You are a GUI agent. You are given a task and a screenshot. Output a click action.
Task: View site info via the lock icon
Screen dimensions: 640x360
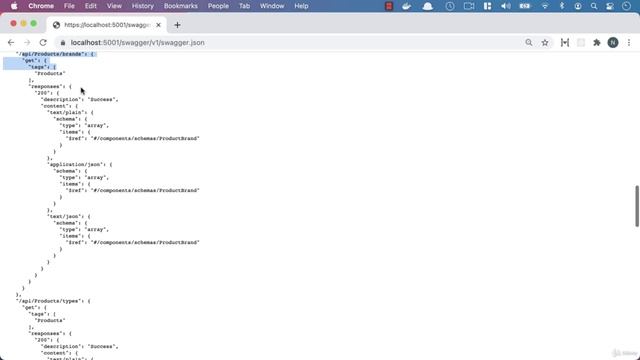coord(62,42)
